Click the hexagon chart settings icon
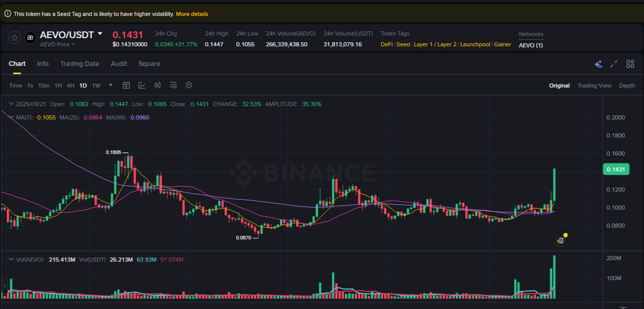Image resolution: width=644 pixels, height=309 pixels. [189, 85]
